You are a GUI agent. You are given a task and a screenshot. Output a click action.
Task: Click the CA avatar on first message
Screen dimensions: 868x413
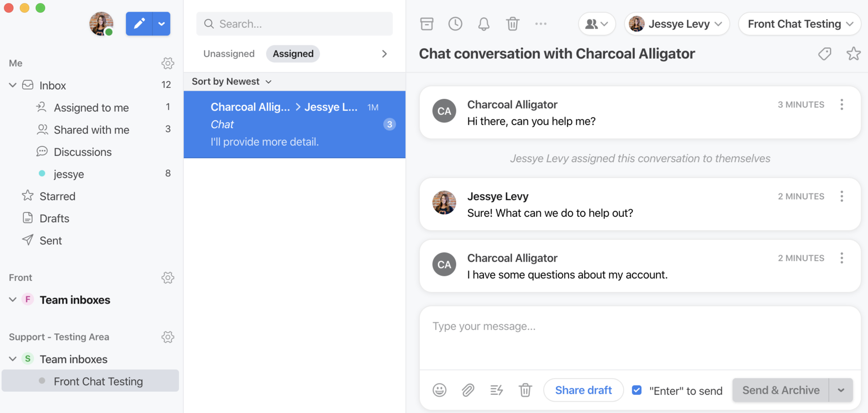click(444, 111)
